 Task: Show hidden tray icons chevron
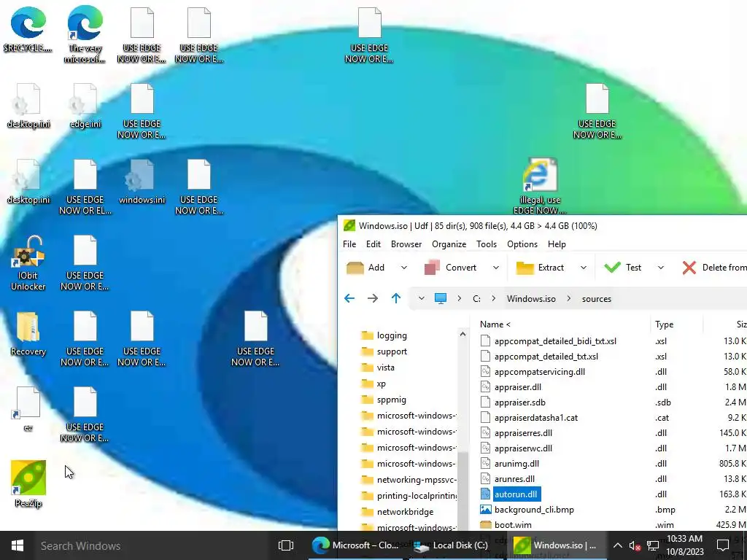point(617,545)
